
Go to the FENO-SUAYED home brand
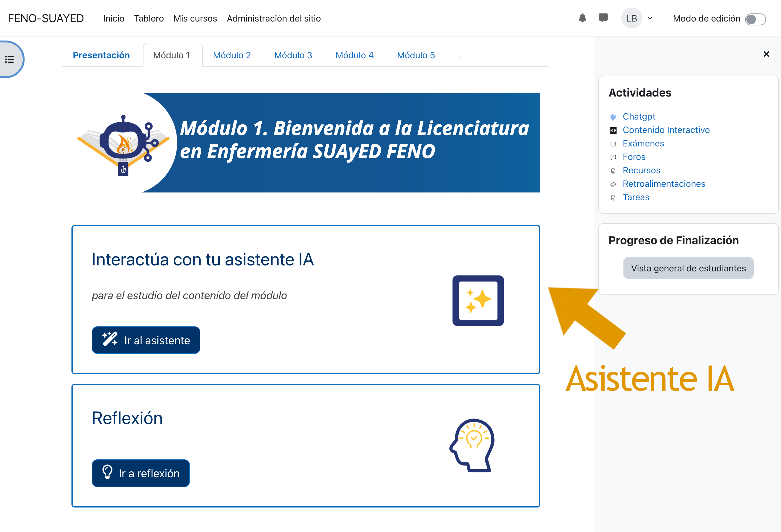46,19
